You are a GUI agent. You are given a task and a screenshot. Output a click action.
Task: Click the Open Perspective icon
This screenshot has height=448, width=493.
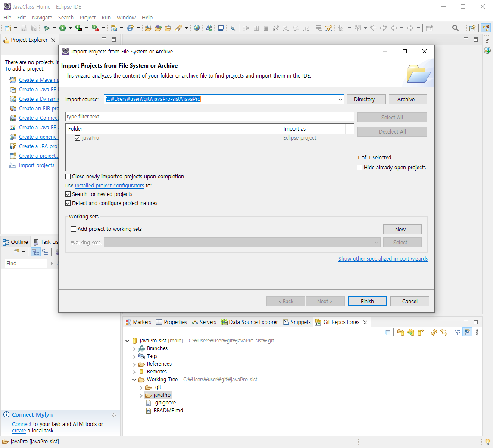click(x=472, y=28)
